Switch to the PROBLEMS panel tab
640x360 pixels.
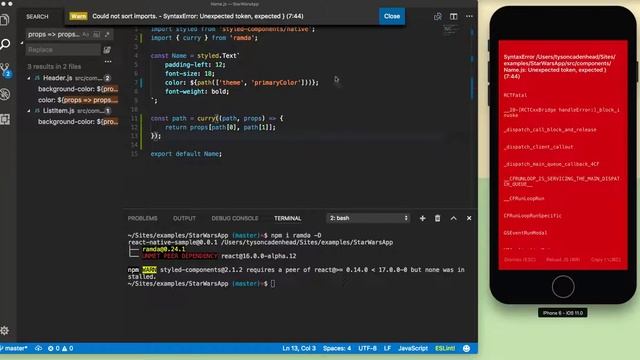(142, 218)
